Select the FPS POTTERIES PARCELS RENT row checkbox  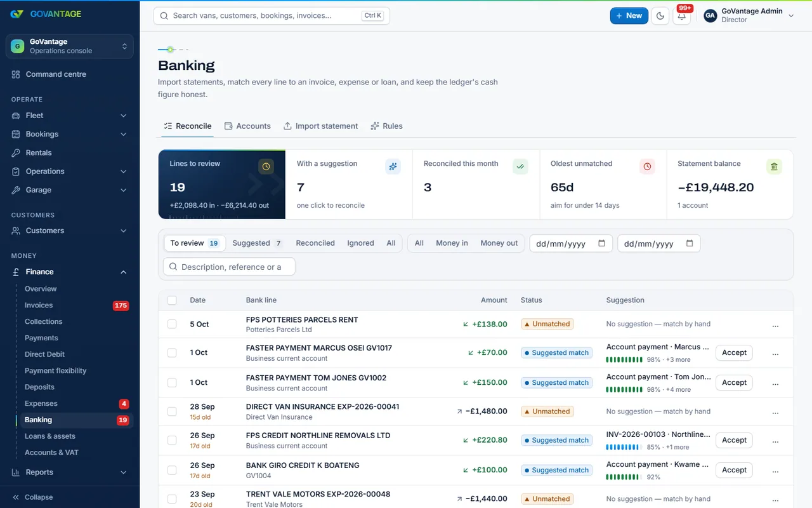[x=172, y=324]
